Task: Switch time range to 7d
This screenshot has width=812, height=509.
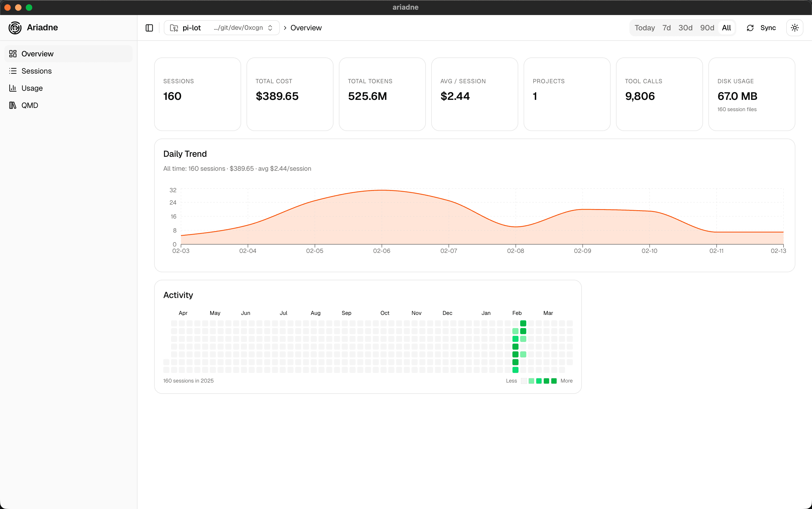Action: [x=666, y=28]
